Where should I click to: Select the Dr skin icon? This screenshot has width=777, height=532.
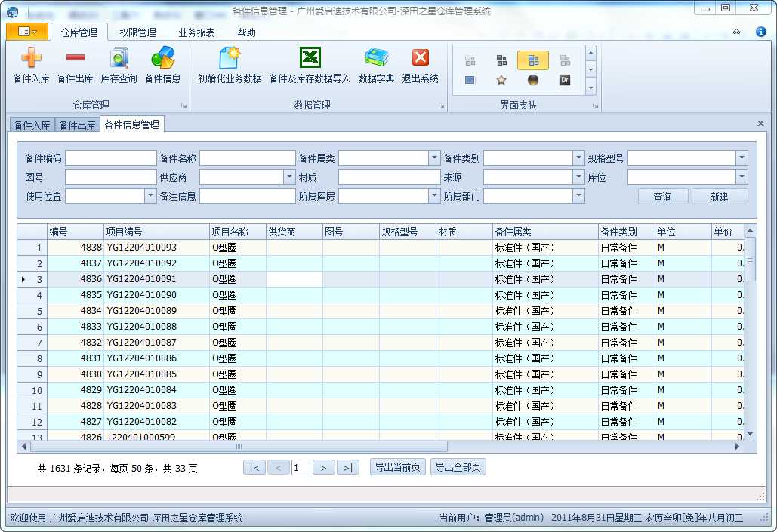(564, 80)
